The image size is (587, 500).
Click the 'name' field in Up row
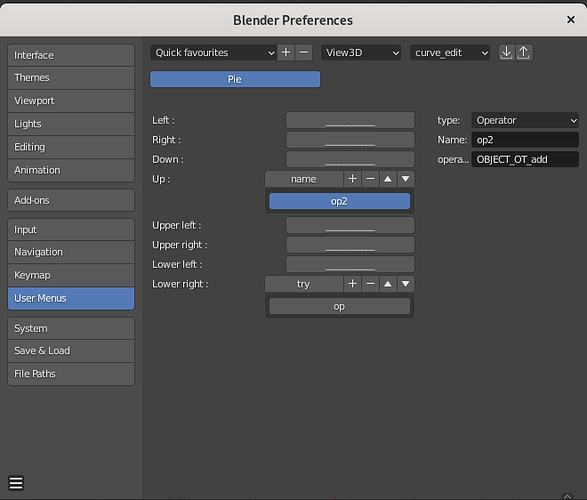tap(304, 179)
